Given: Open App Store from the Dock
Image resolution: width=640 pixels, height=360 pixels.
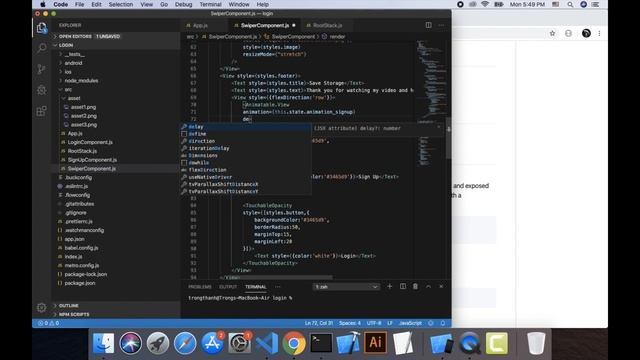Looking at the screenshot, I should click(x=212, y=343).
